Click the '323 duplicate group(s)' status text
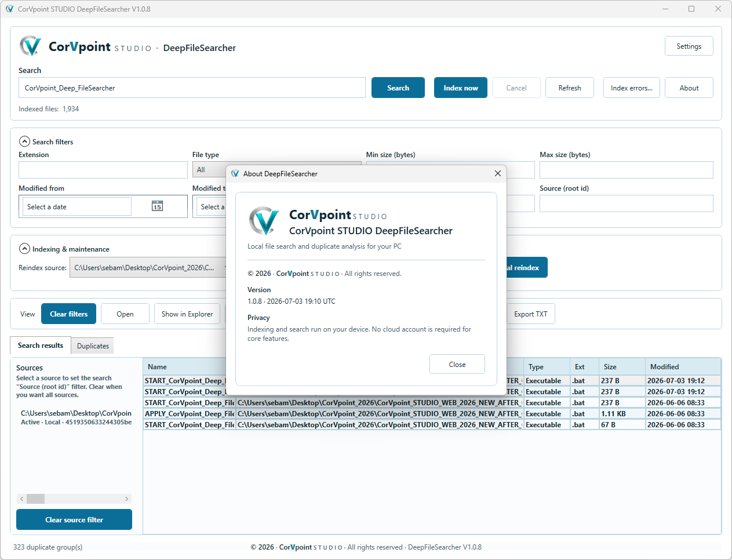The width and height of the screenshot is (732, 560). coord(48,547)
